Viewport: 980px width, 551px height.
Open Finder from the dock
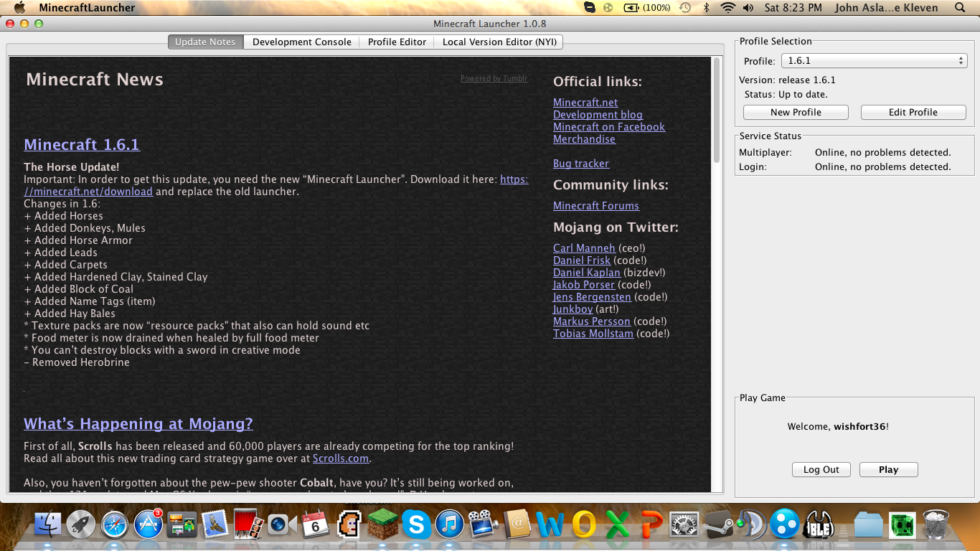tap(48, 524)
